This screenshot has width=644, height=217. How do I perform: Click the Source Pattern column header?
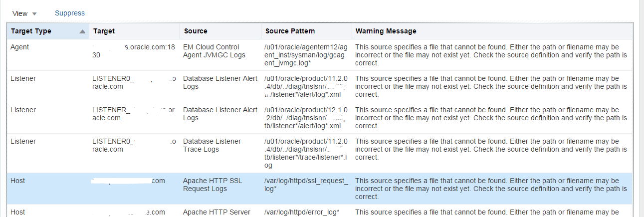(x=306, y=31)
